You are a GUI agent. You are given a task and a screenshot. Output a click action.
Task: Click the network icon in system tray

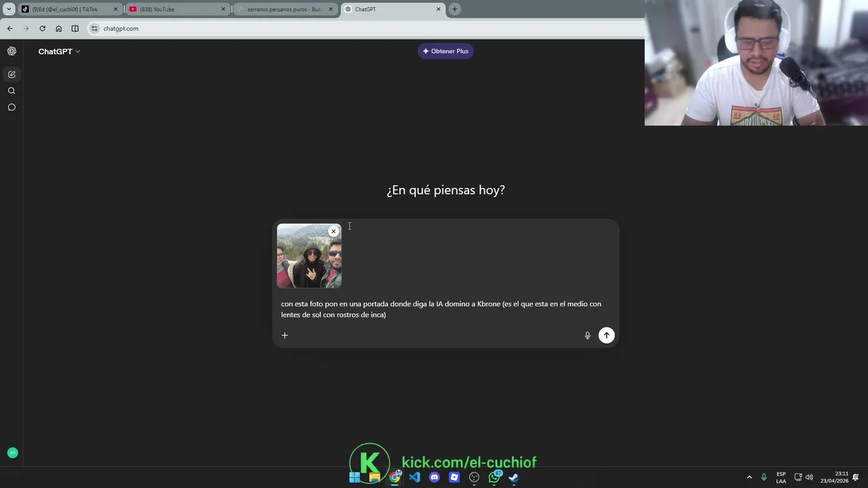(x=798, y=477)
